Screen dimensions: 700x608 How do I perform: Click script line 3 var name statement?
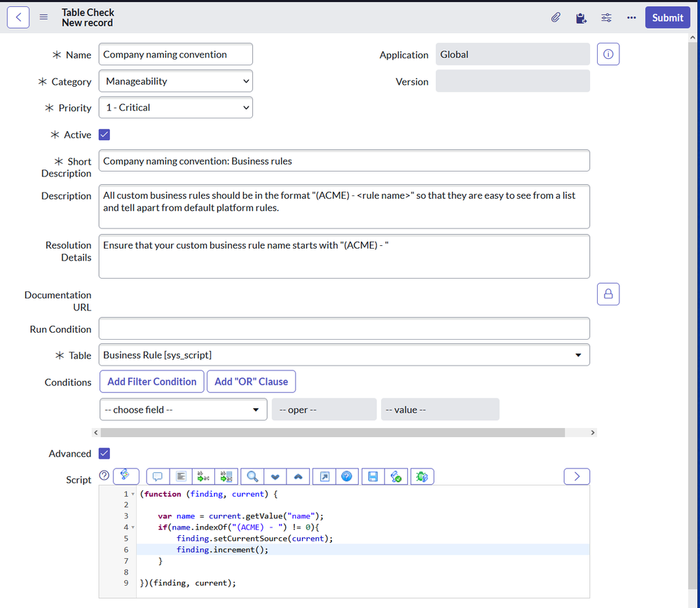click(x=240, y=516)
